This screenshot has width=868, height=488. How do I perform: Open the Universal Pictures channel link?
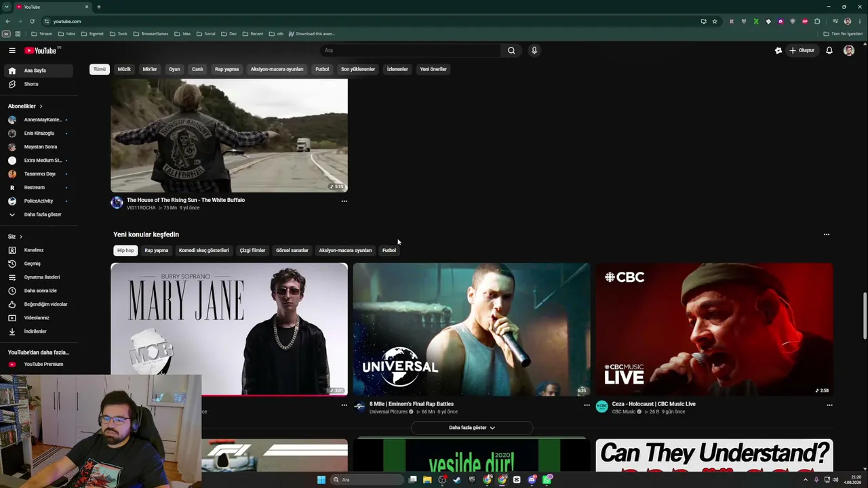pyautogui.click(x=388, y=412)
